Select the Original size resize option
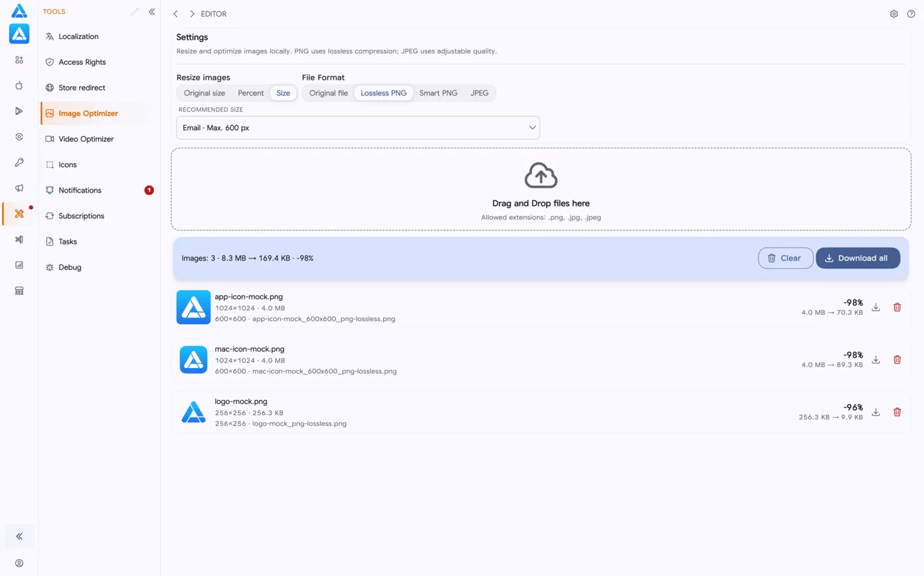The image size is (924, 576). pyautogui.click(x=205, y=93)
